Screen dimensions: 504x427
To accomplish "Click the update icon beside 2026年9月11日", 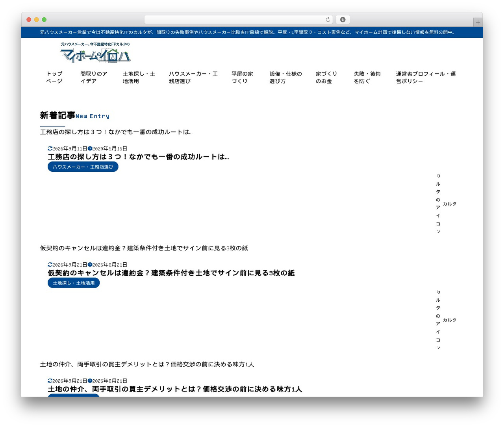I will tap(50, 149).
